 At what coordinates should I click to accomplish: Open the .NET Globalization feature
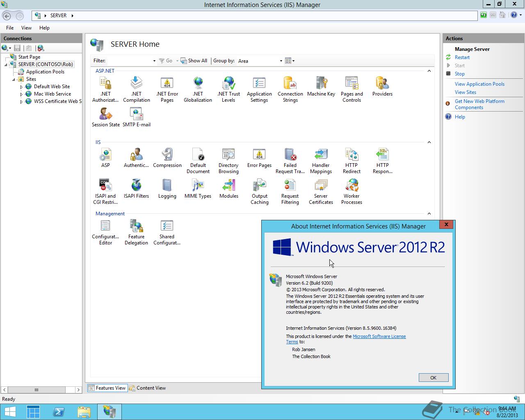click(198, 89)
